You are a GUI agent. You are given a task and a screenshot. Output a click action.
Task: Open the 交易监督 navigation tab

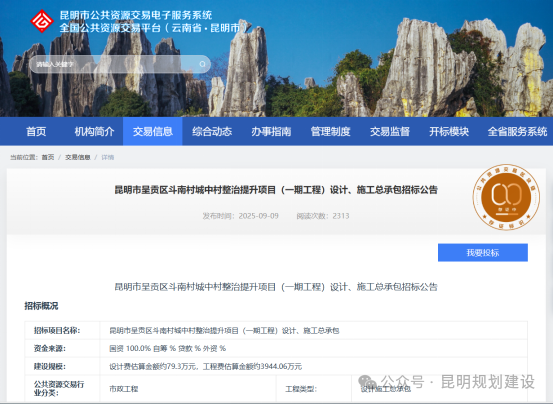390,131
